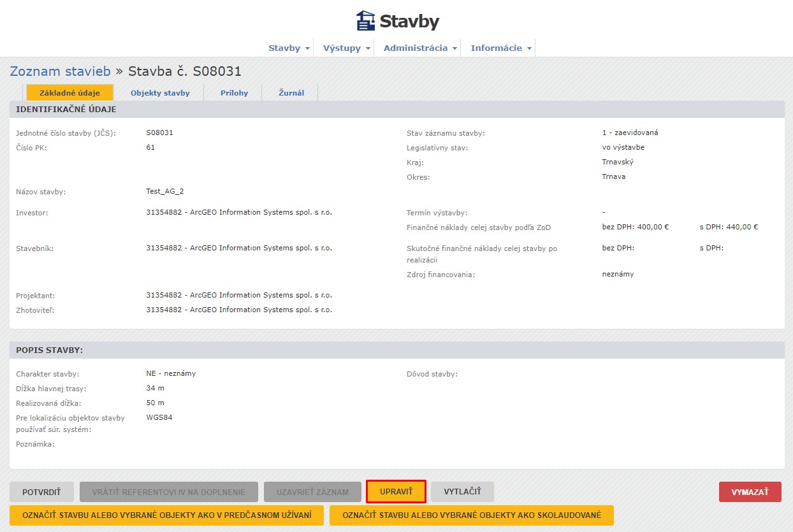Viewport: 793px width, 532px height.
Task: Click Vrátiť referentovi IV na doplnenie
Action: tap(168, 492)
